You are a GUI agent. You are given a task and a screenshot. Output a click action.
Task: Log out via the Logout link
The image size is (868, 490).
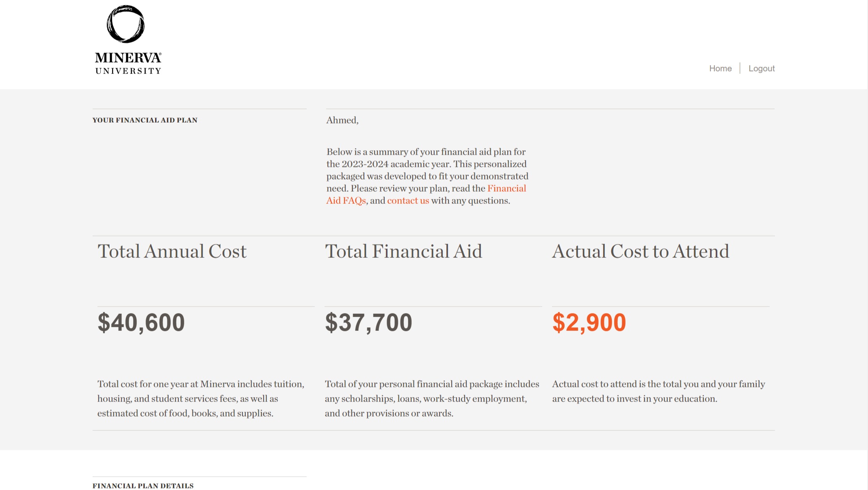[x=761, y=69]
